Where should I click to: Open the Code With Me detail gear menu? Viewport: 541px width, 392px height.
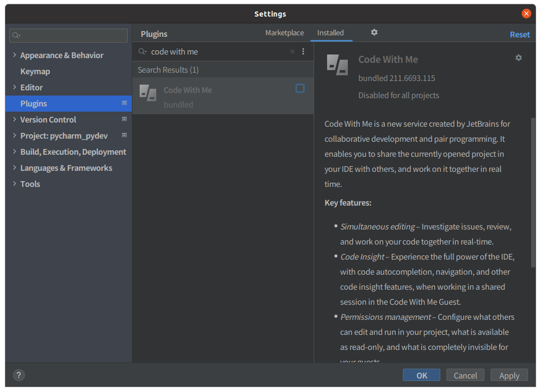point(518,58)
